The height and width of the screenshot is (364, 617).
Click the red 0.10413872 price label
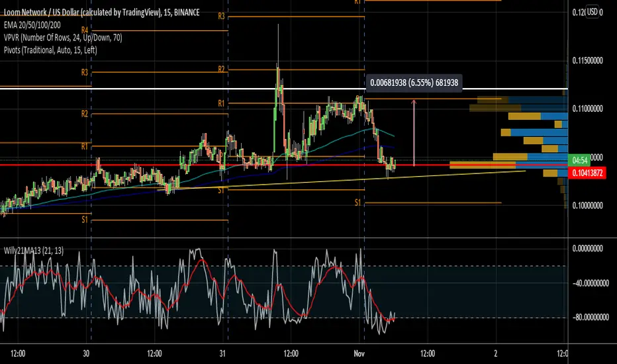click(x=587, y=173)
